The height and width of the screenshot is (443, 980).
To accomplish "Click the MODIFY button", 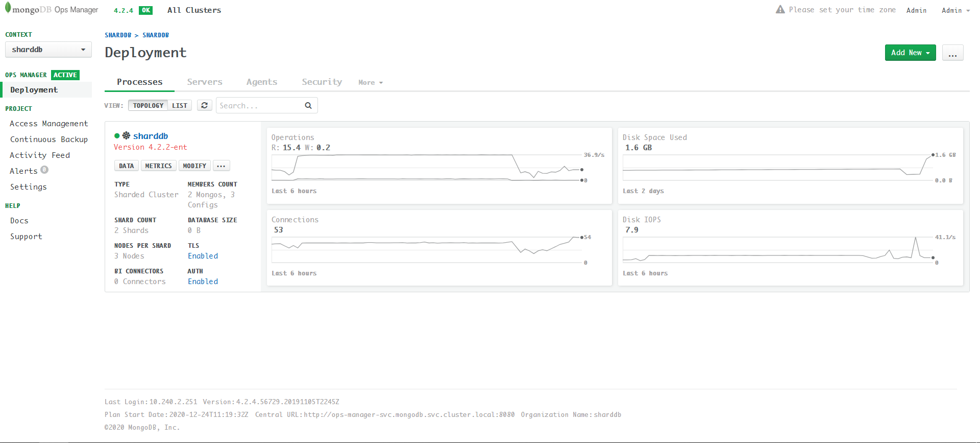I will pyautogui.click(x=194, y=166).
